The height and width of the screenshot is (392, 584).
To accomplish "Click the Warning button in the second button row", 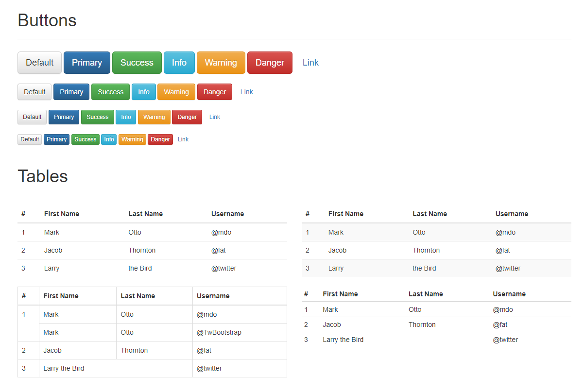I will pos(176,92).
